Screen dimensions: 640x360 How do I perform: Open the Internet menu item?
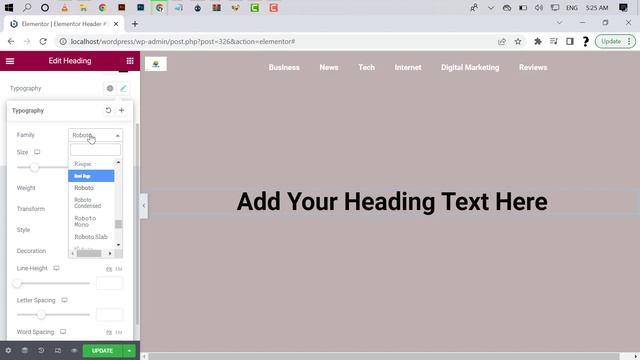(x=408, y=67)
